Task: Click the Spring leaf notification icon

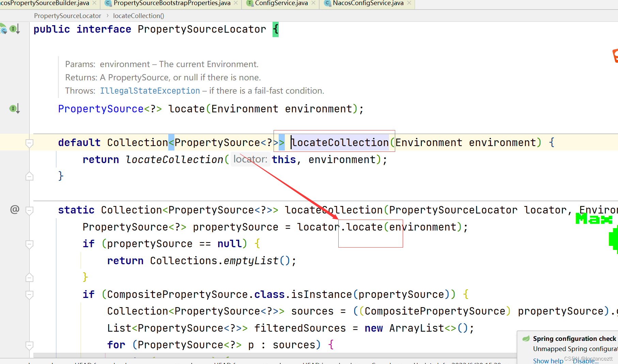Action: coord(526,338)
